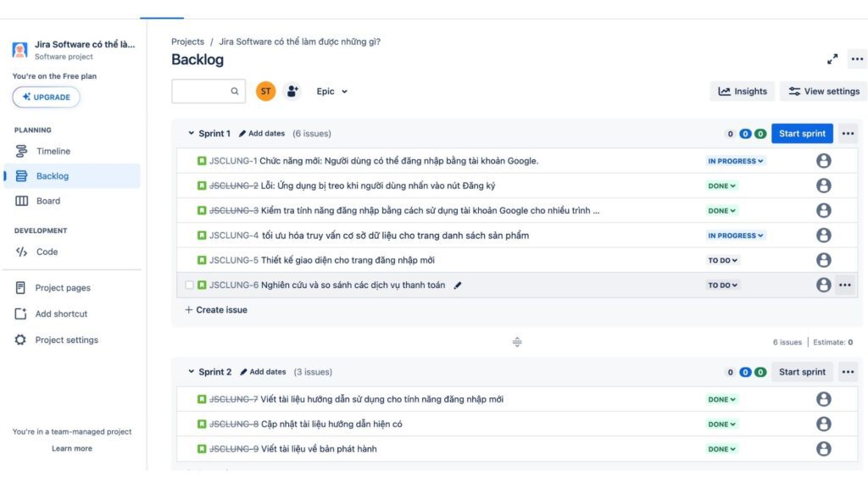The height and width of the screenshot is (488, 868).
Task: Open status dropdown for JSCLUNG-4
Action: (x=735, y=236)
